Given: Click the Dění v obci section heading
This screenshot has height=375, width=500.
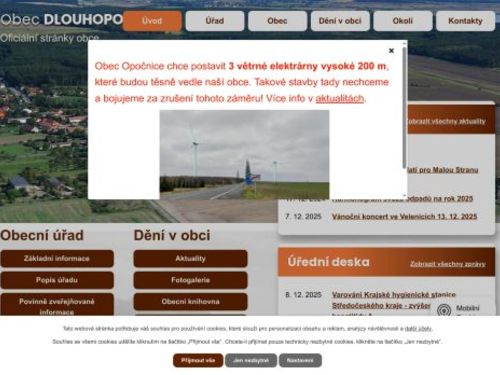Looking at the screenshot, I should click(172, 235).
